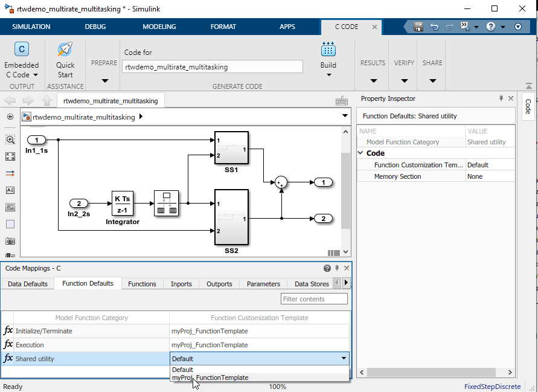The width and height of the screenshot is (538, 392).
Task: Pin the Property Inspector panel
Action: tap(501, 98)
